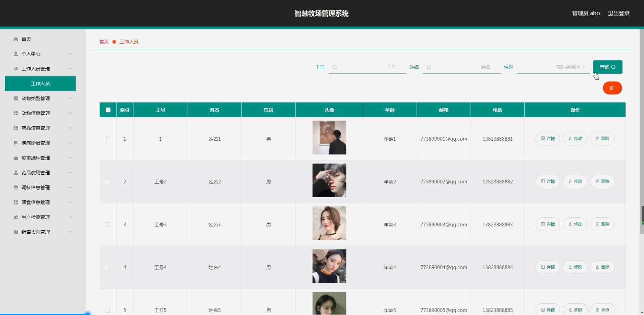Screen dimensions: 644x315
Task: Click the paper-plane icon beside 工作人员管理
Action: click(16, 69)
